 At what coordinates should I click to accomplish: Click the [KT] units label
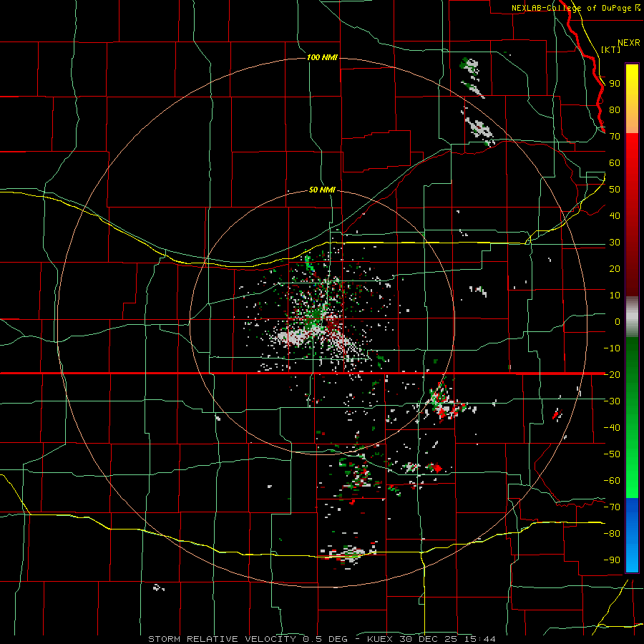pyautogui.click(x=611, y=49)
